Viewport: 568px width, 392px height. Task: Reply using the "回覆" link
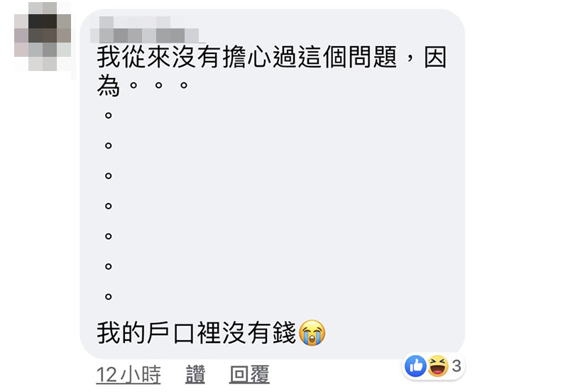[250, 374]
